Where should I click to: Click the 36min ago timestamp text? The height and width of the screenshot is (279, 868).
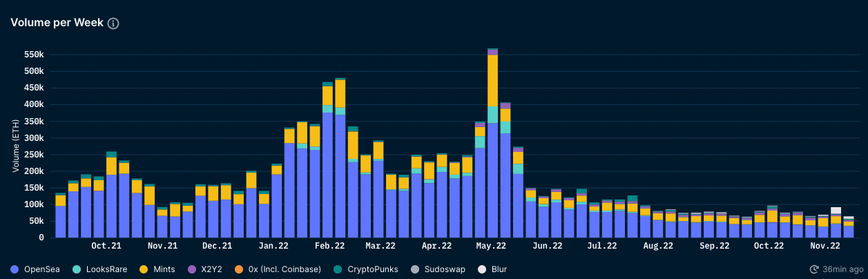[843, 269]
